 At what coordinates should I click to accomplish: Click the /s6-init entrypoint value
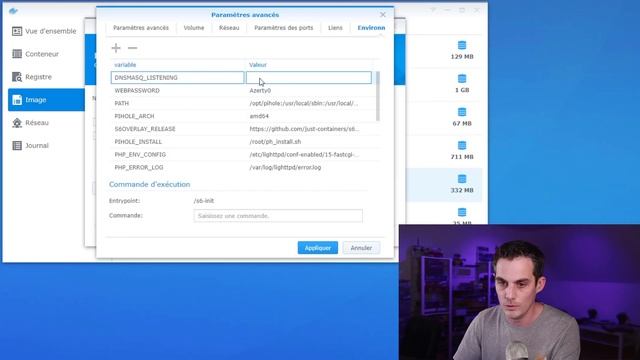pyautogui.click(x=204, y=201)
